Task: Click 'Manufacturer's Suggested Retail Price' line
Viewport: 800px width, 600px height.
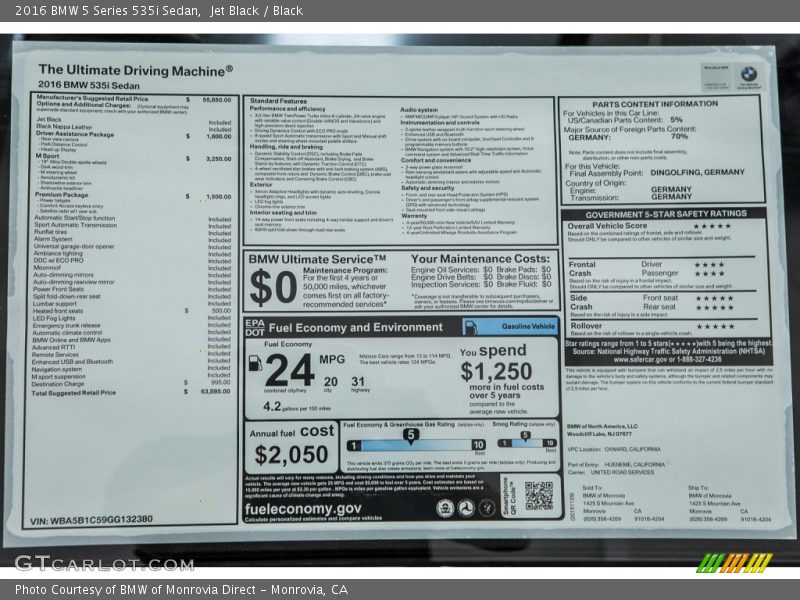Action: [92, 98]
